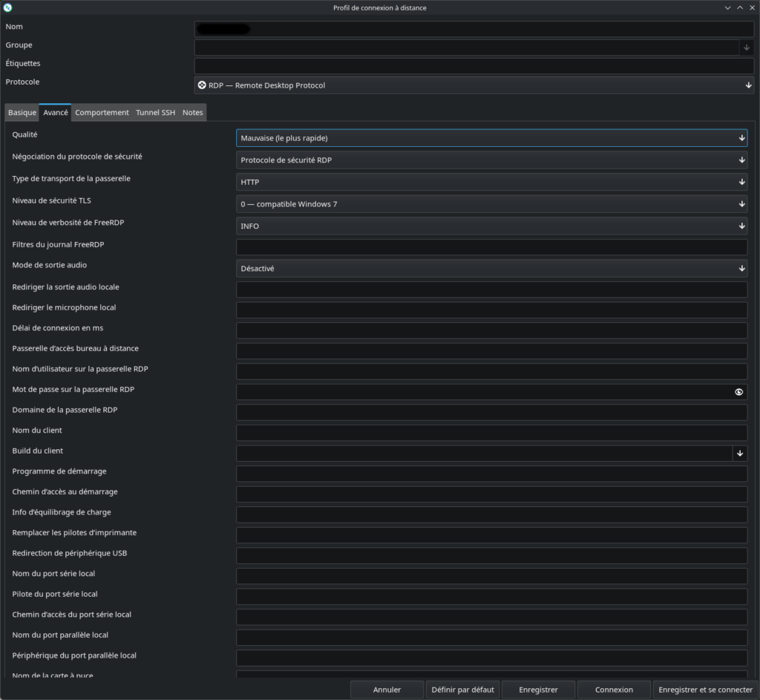Open Type de transport de la passerelle dropdown
Viewport: 760px width, 700px height.
(491, 182)
